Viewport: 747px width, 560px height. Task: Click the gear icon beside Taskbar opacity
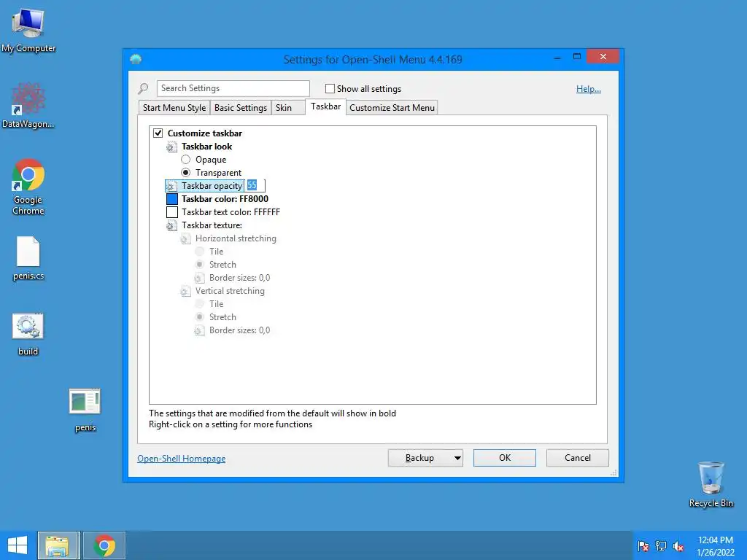171,186
